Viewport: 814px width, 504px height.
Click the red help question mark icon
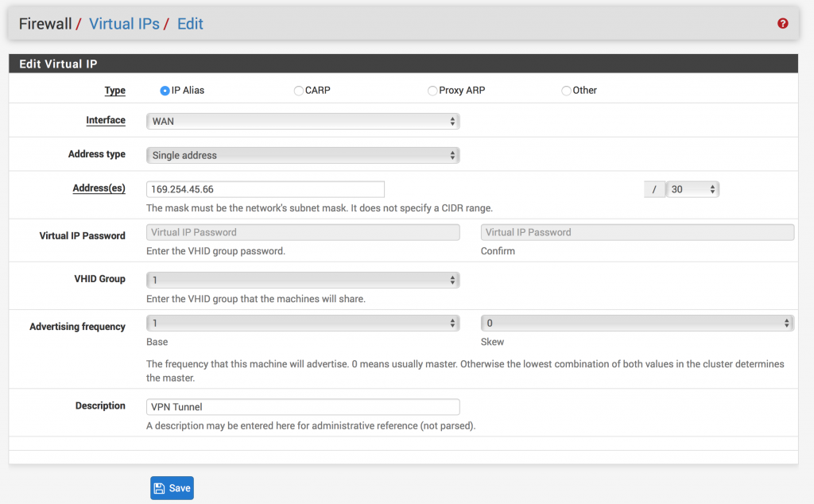pyautogui.click(x=783, y=24)
